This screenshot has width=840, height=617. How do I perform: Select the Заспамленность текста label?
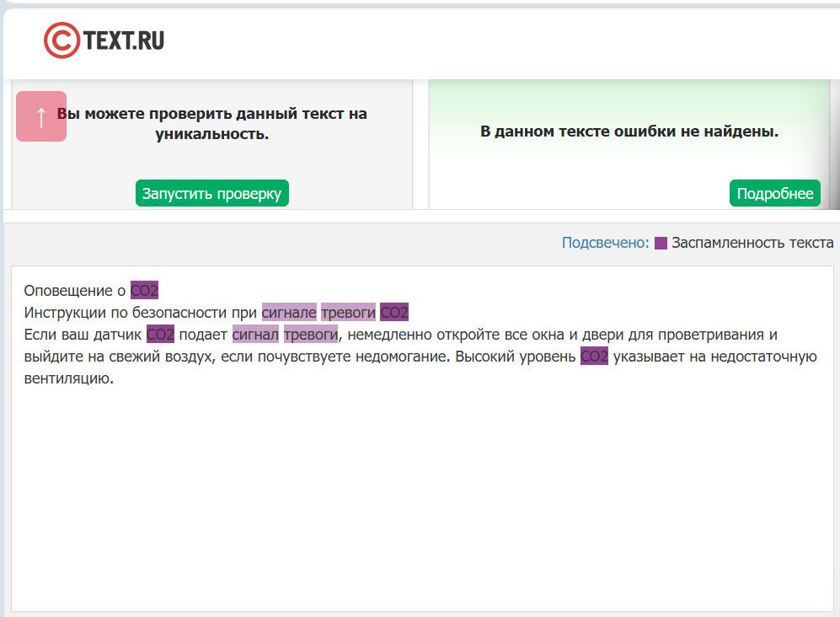(x=752, y=243)
